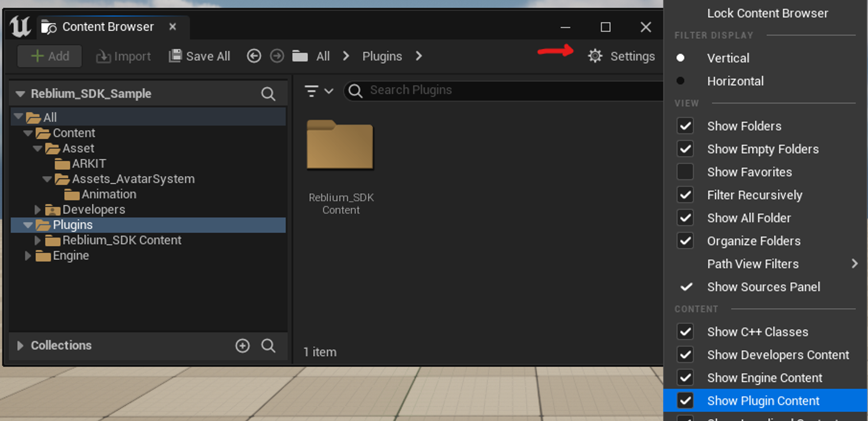This screenshot has width=868, height=421.
Task: Collapse the Content folder node
Action: coord(28,133)
